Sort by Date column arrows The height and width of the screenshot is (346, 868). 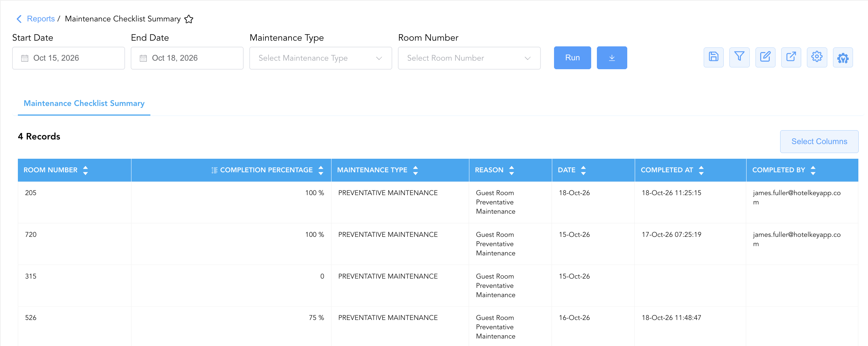(583, 170)
